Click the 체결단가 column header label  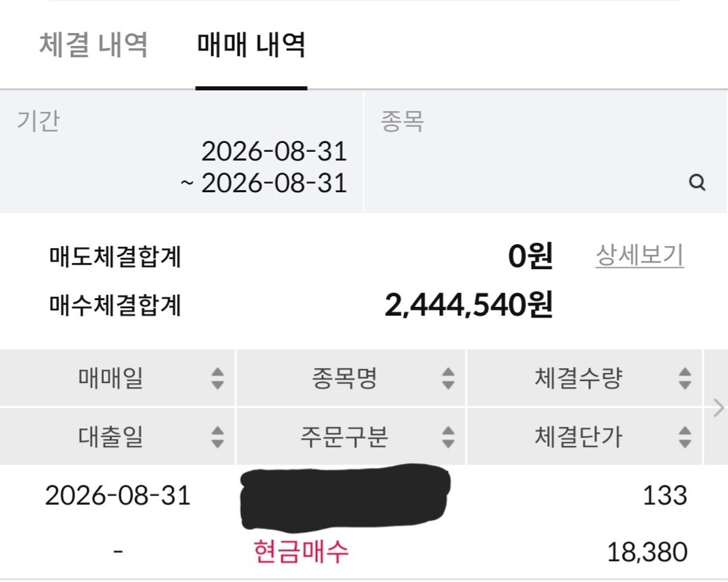click(x=578, y=437)
